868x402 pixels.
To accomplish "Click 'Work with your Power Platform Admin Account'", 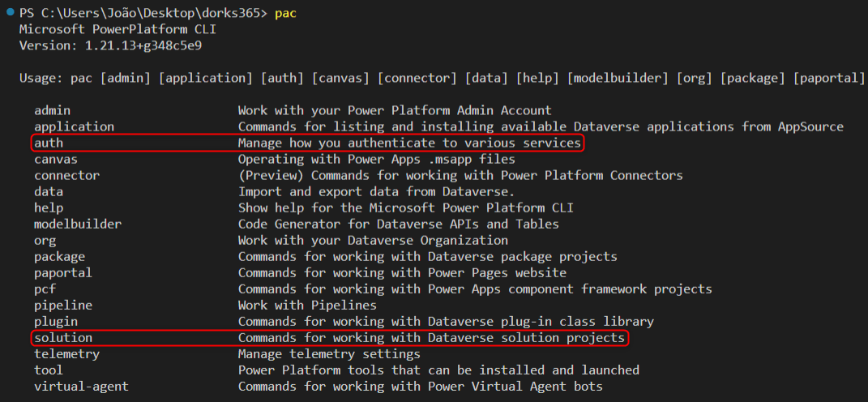I will 395,111.
